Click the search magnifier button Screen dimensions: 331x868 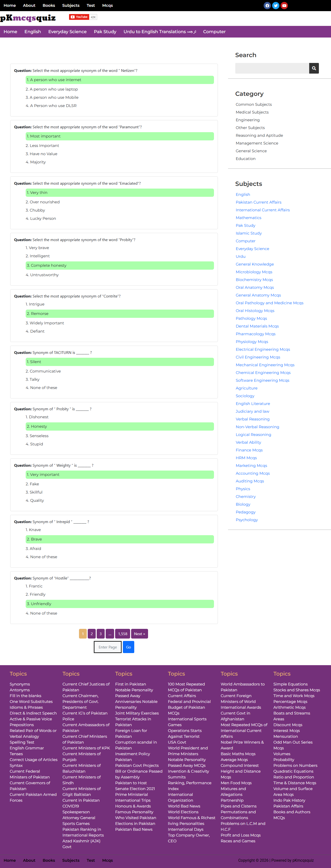[x=314, y=68]
